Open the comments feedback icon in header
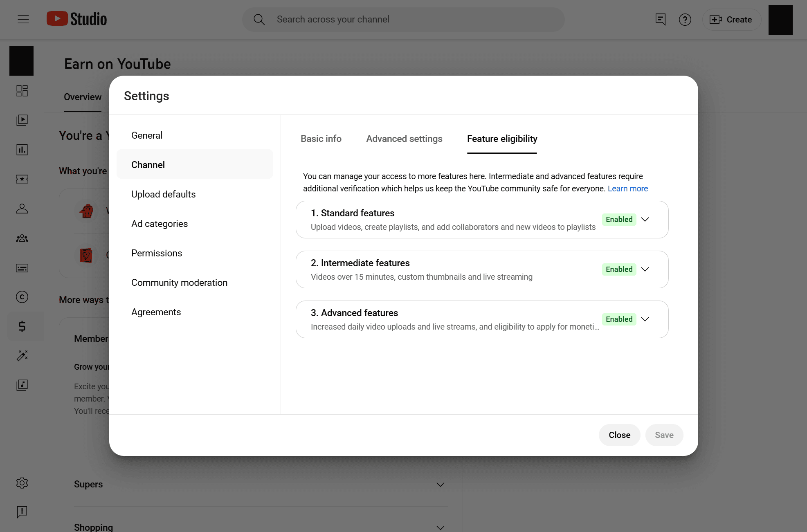 660,19
